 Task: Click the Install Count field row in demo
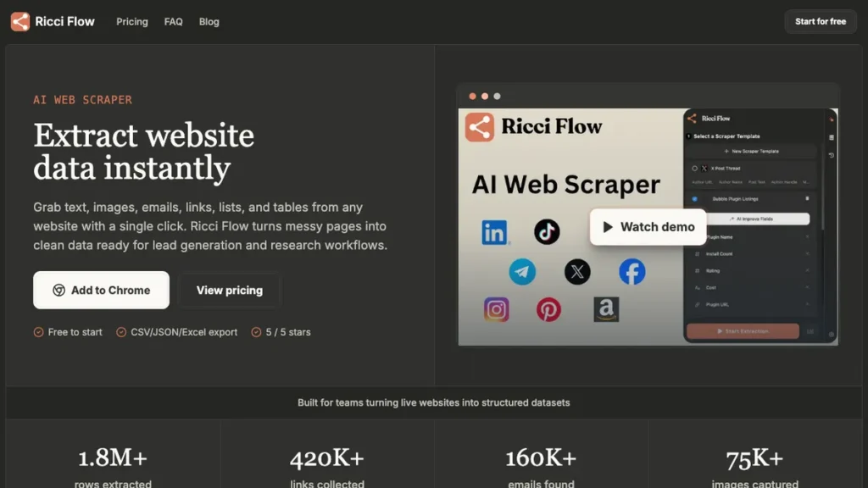[751, 254]
